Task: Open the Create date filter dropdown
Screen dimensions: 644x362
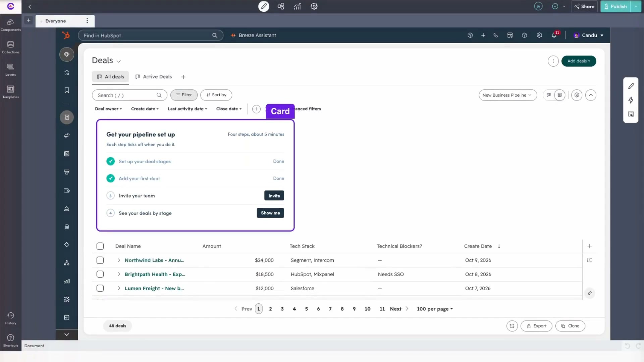Action: [x=145, y=109]
